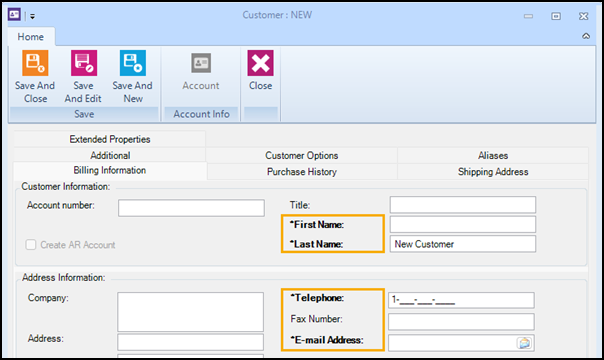Click the Company text box

tap(191, 311)
